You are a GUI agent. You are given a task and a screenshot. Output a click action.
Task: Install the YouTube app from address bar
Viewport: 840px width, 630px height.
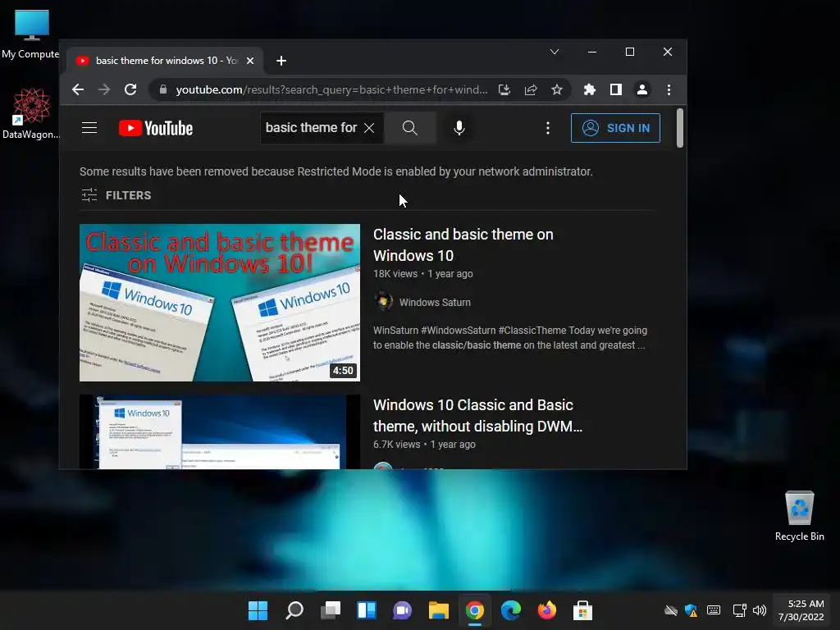click(x=504, y=89)
